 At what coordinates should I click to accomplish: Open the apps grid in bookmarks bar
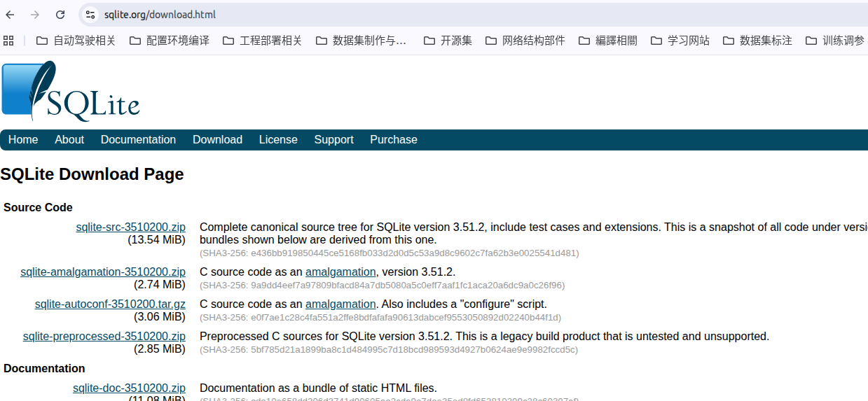(8, 41)
